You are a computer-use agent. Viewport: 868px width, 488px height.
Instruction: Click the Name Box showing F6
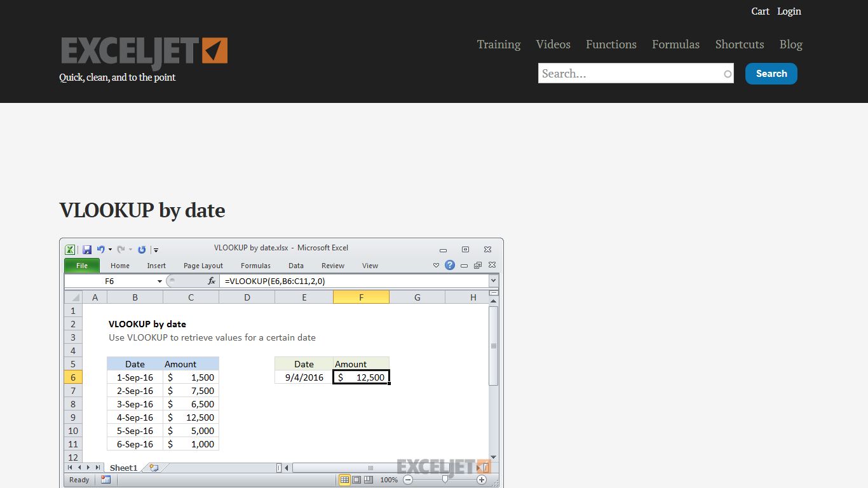point(109,281)
